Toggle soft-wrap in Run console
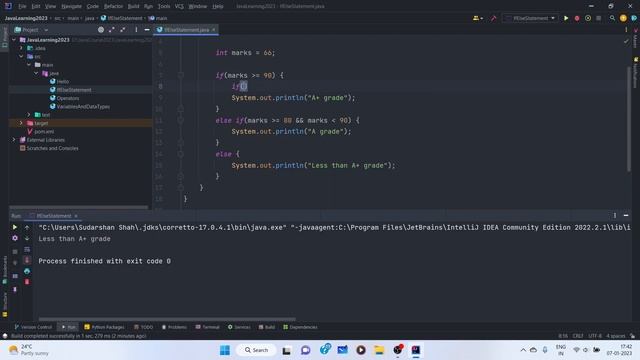 coord(27,249)
